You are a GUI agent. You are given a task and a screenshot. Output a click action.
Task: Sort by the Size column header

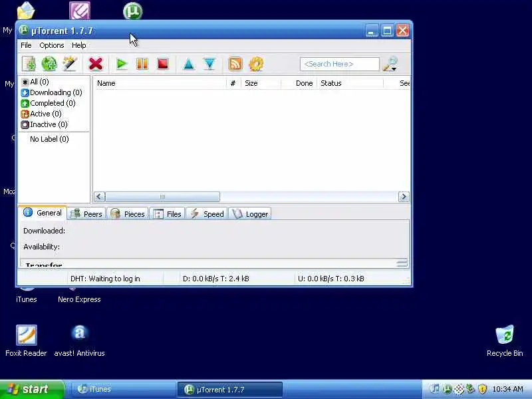261,83
